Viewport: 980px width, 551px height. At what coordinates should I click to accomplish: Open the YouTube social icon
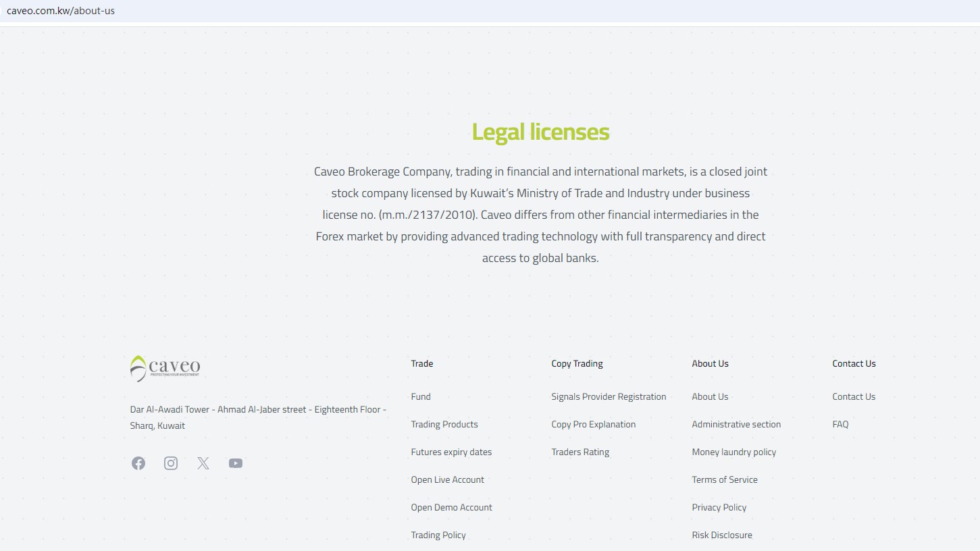coord(236,463)
